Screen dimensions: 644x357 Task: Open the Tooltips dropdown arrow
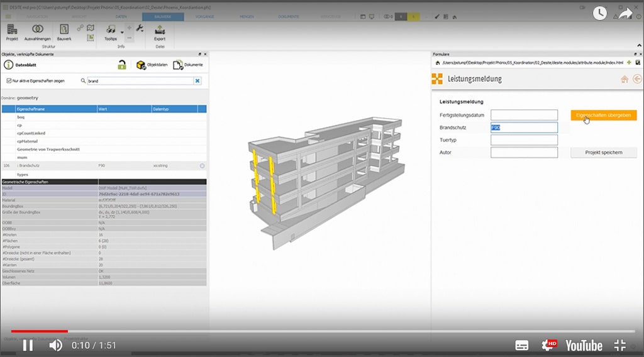click(x=121, y=31)
